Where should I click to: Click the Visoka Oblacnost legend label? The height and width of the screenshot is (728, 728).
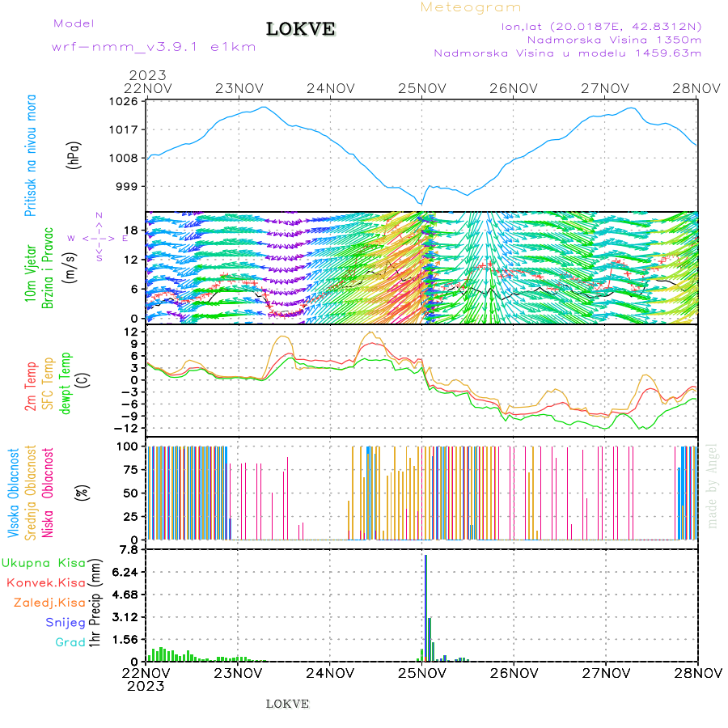pos(14,493)
